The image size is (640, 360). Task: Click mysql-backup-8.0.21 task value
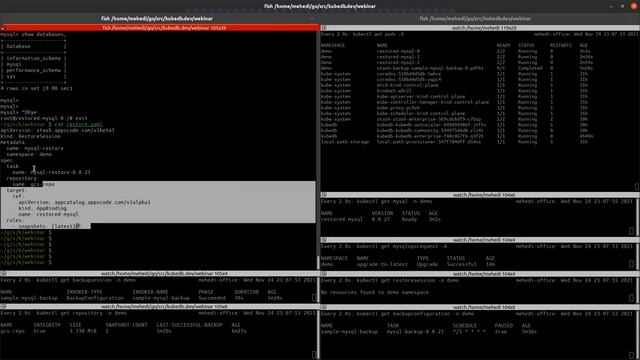415,331
